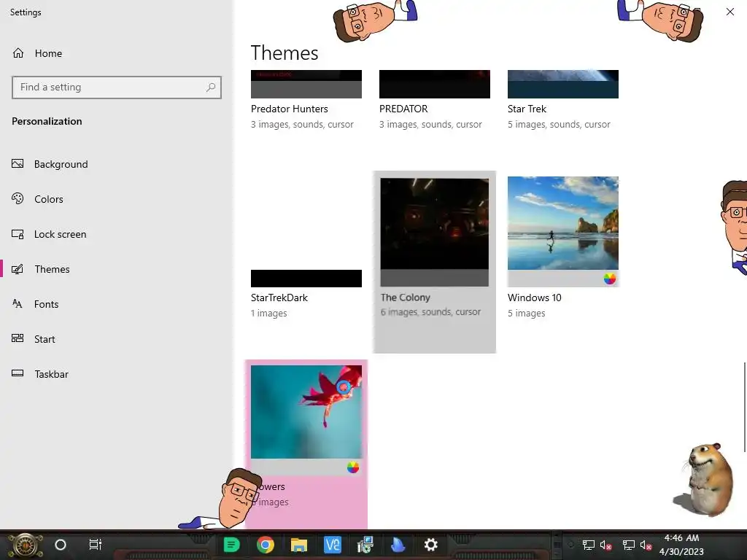Click the themes list scrollbar
The height and width of the screenshot is (560, 747).
tap(744, 407)
